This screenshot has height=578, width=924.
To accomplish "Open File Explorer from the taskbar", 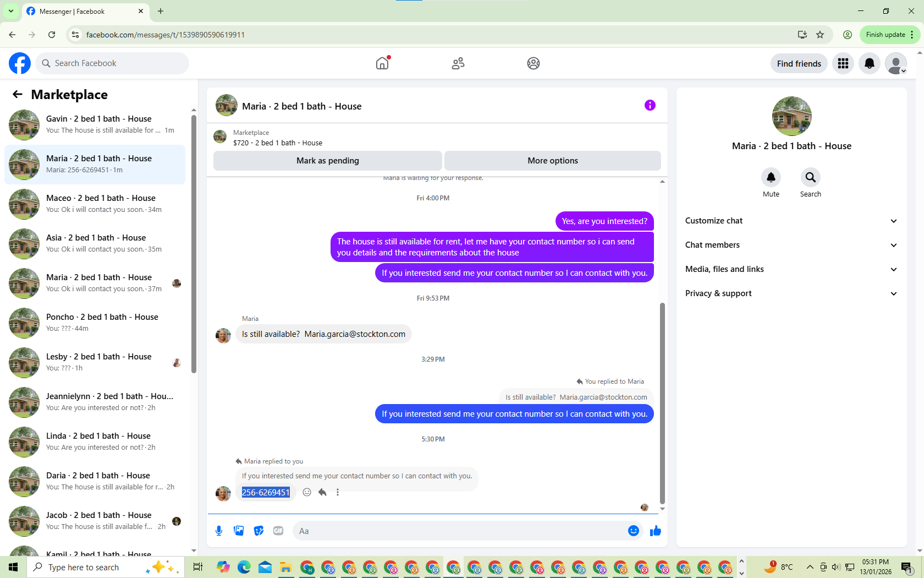I will coord(286,567).
